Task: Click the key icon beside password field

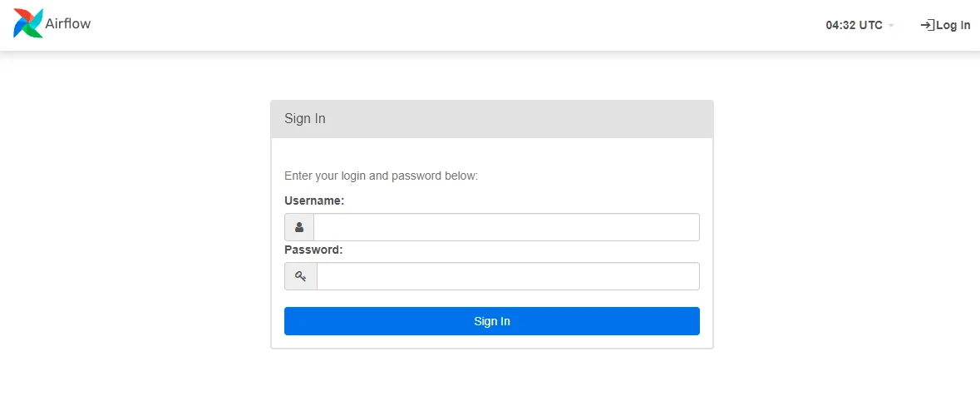Action: (301, 276)
